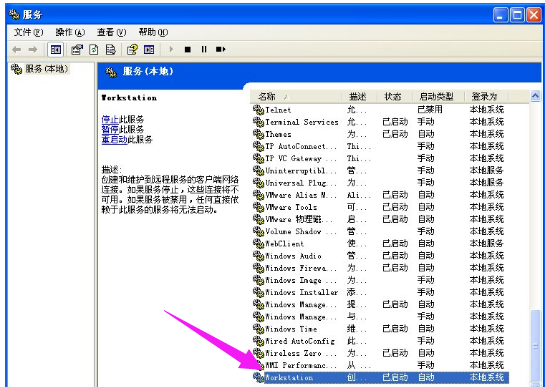Click the TP VC Gateway service gear icon
Viewport: 545px width, 387px height.
tap(258, 159)
